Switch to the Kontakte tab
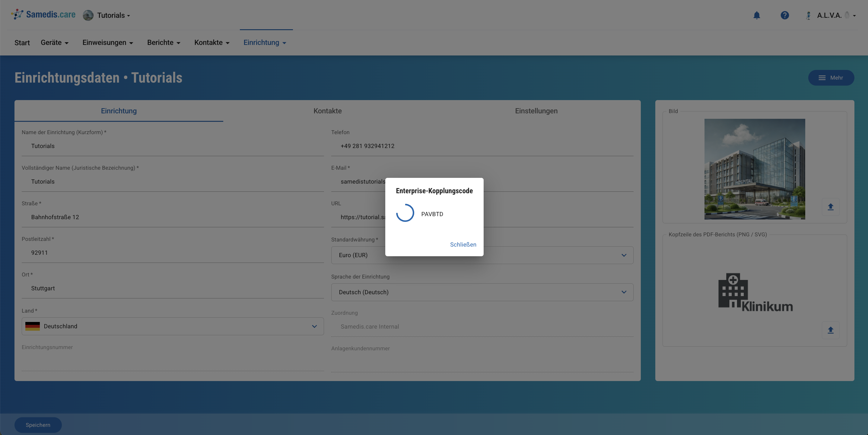The height and width of the screenshot is (435, 868). tap(327, 111)
